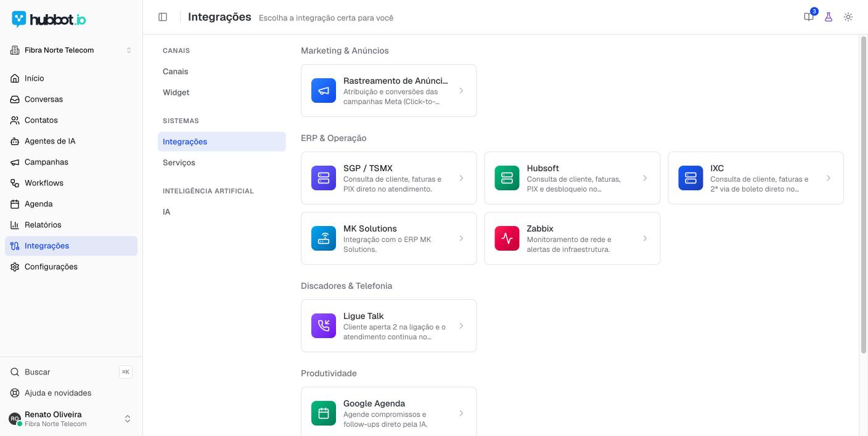Click the SGP / TSMX server icon
Image resolution: width=868 pixels, height=436 pixels.
324,178
